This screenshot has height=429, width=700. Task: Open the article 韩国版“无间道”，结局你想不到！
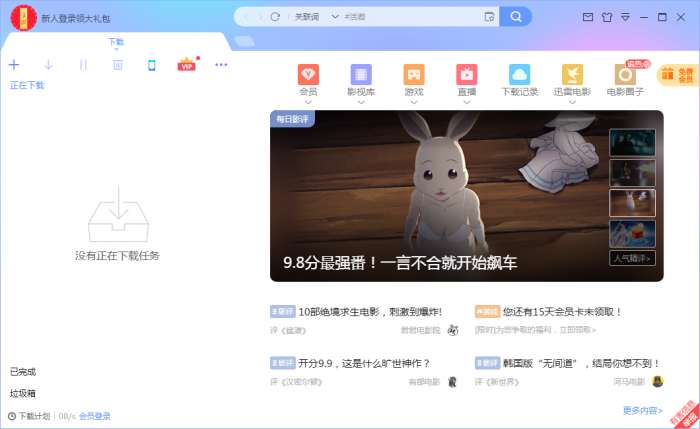582,363
